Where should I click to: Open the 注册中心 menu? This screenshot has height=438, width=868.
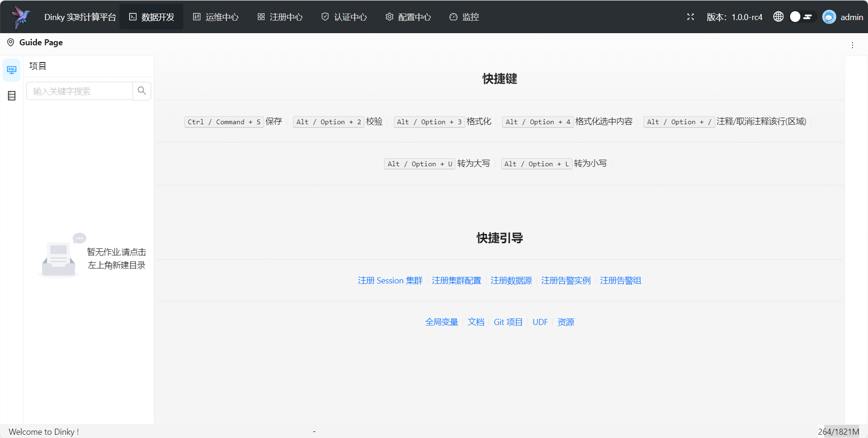(280, 17)
